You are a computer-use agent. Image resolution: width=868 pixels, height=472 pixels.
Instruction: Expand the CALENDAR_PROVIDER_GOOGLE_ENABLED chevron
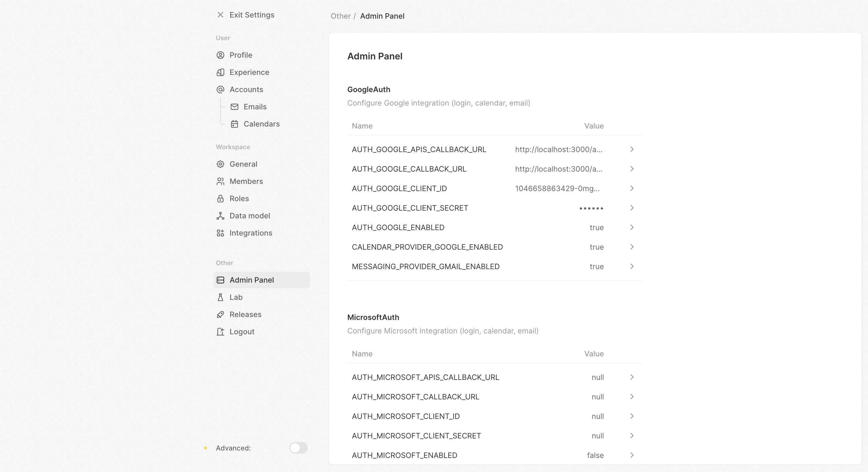[632, 246]
